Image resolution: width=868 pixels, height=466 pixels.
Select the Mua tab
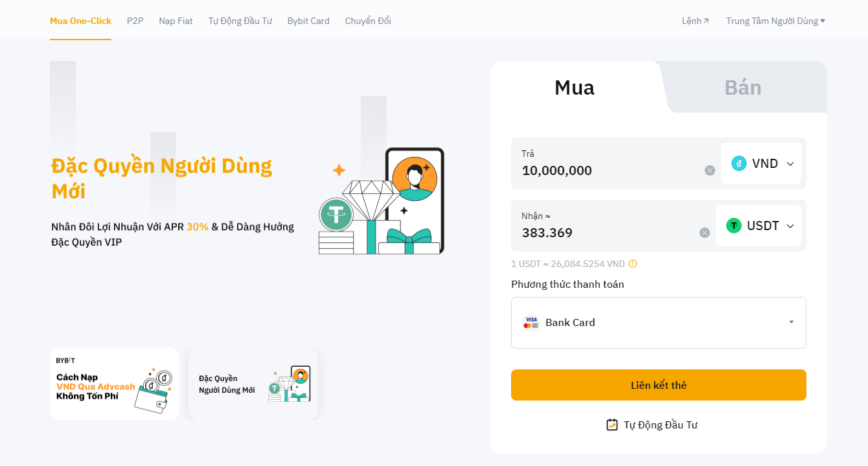[575, 87]
